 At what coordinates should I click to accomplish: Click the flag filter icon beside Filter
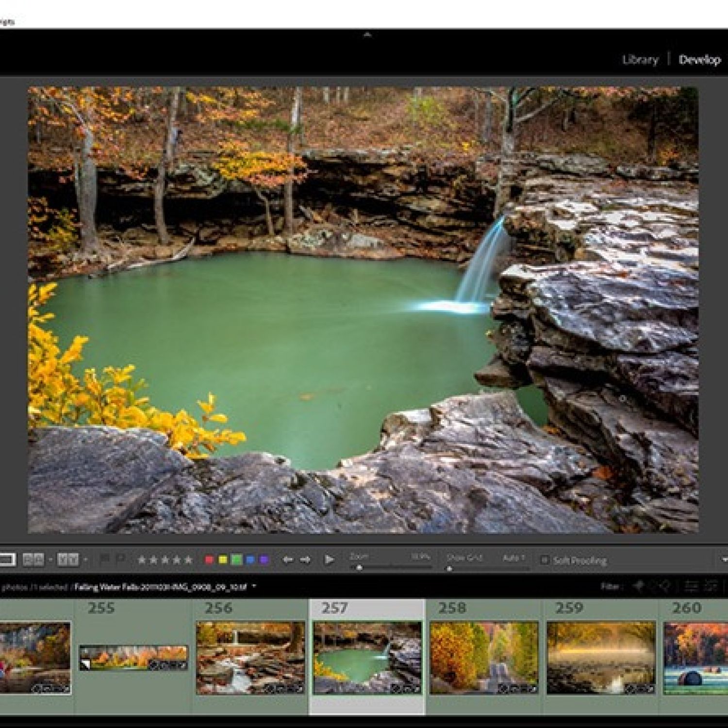(x=640, y=587)
